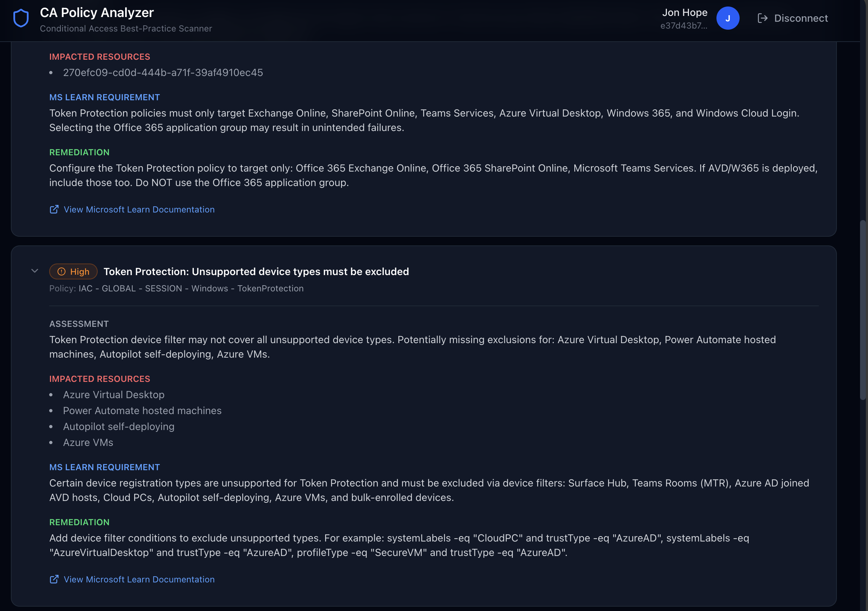Click the external-link icon under device filter remediation

54,579
